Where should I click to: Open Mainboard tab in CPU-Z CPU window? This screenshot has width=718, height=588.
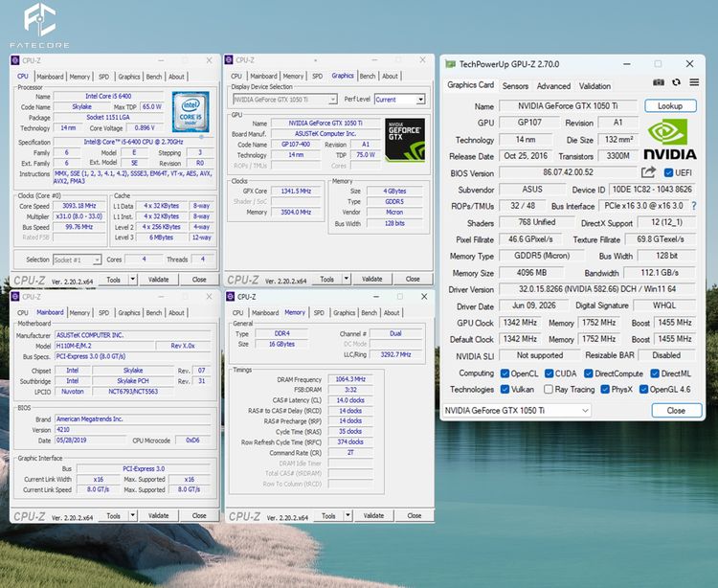(x=50, y=77)
